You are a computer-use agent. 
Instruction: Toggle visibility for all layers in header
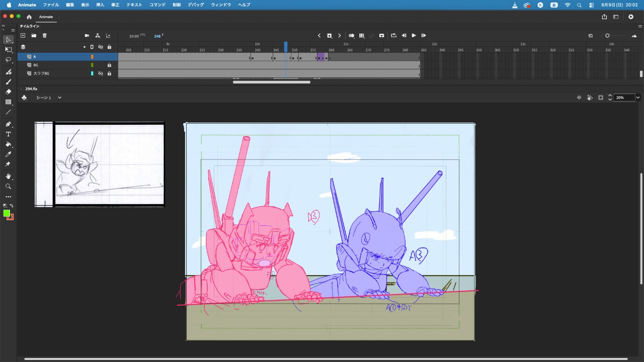click(101, 47)
